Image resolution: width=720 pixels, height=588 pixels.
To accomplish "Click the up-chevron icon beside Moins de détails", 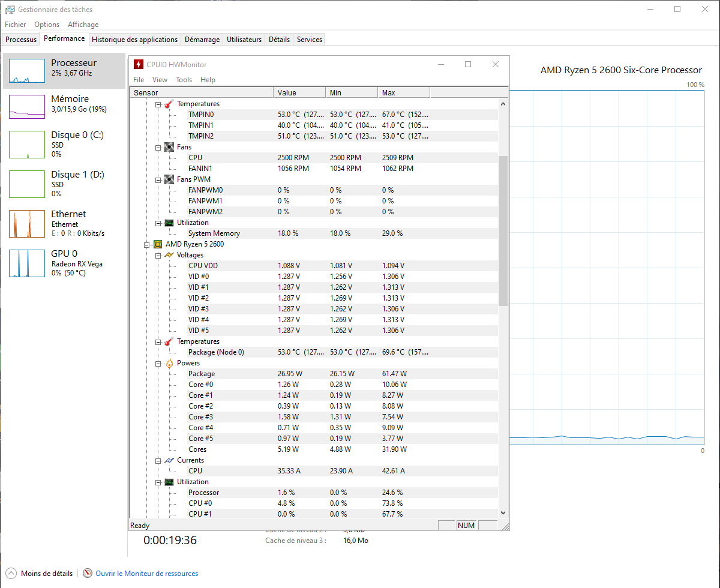I will [x=11, y=574].
